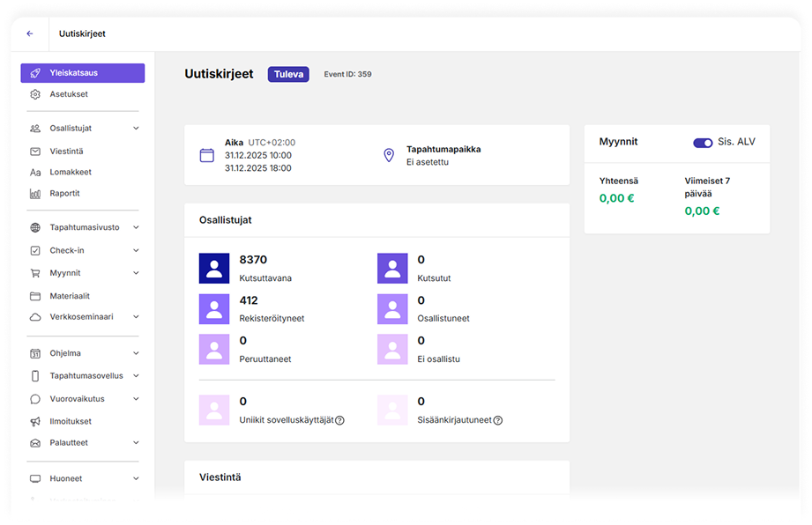Click the Kutsuttavana 8370 participants tile
Image resolution: width=812 pixels, height=525 pixels.
click(214, 268)
